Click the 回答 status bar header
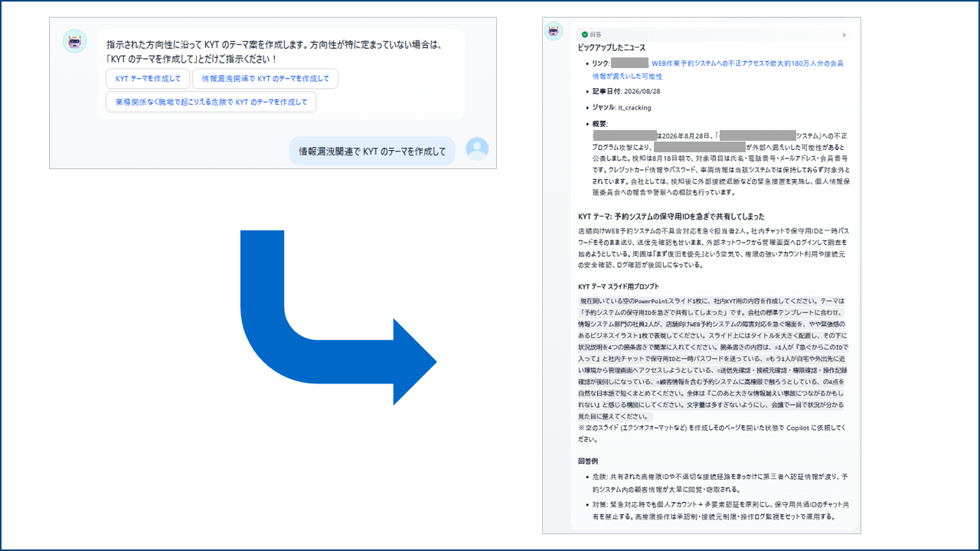This screenshot has height=551, width=980. tap(714, 34)
